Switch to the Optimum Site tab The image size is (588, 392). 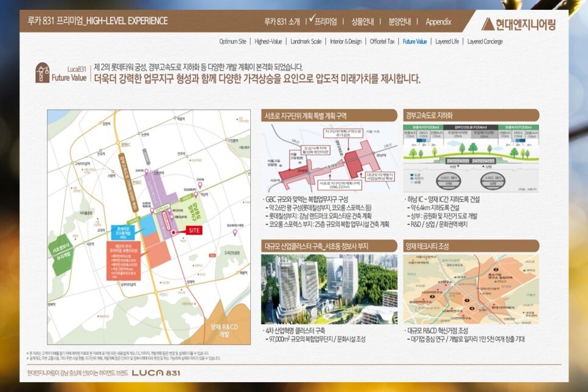coord(233,41)
